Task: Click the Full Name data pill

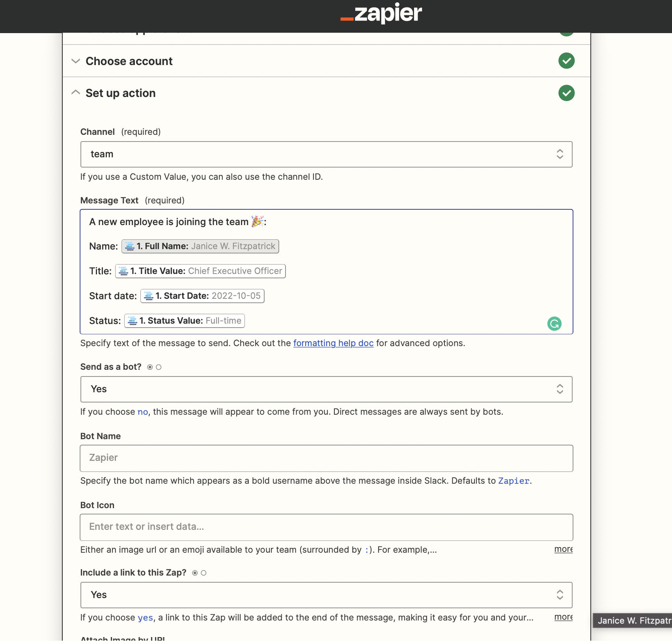Action: (x=200, y=246)
